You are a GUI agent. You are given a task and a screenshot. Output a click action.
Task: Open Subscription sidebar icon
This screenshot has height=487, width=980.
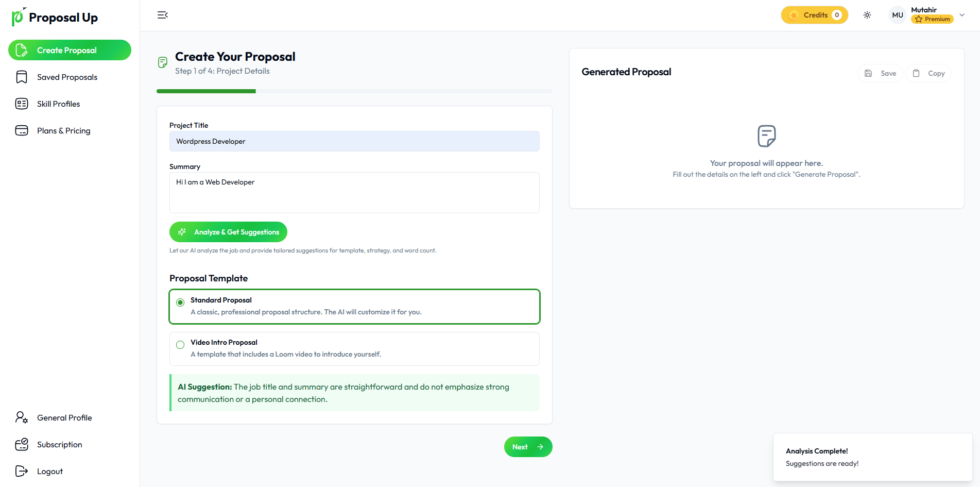[22, 444]
